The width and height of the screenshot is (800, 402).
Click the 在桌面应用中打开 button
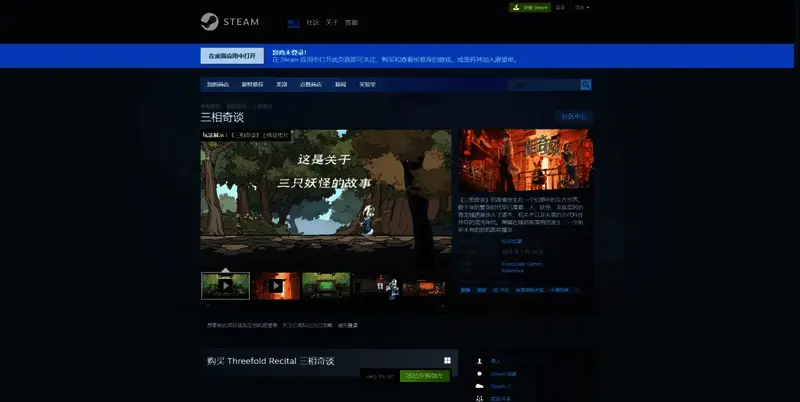click(232, 56)
